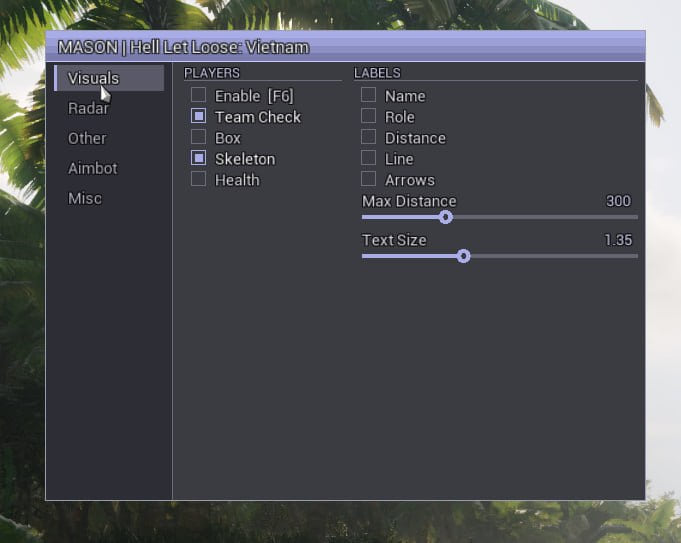Image resolution: width=681 pixels, height=543 pixels.
Task: Click the Text Size value 1.35
Action: click(x=618, y=240)
